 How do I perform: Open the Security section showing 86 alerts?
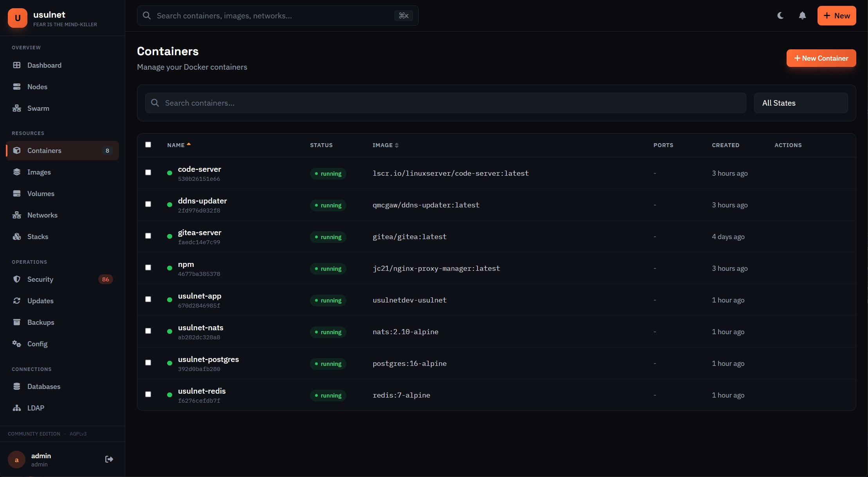click(x=40, y=279)
